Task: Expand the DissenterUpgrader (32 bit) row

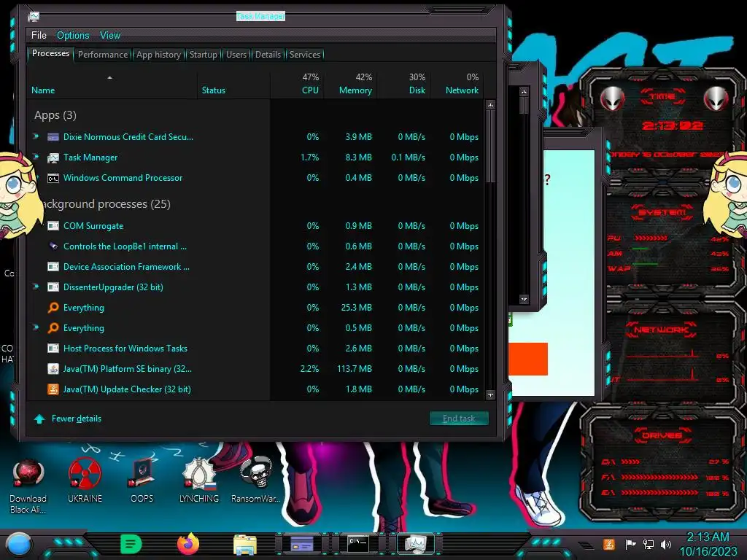Action: pos(36,287)
